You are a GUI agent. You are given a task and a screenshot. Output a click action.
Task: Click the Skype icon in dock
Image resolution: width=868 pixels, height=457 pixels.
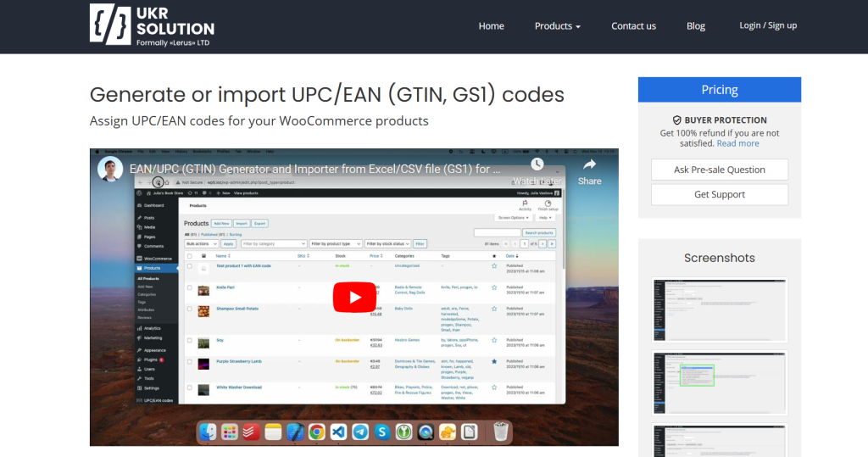[x=382, y=432]
